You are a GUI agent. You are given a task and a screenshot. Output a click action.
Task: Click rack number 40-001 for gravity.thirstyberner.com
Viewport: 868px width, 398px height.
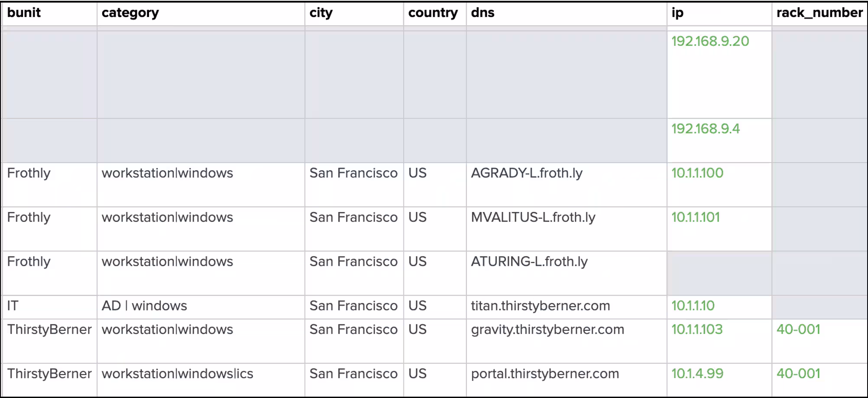click(798, 329)
